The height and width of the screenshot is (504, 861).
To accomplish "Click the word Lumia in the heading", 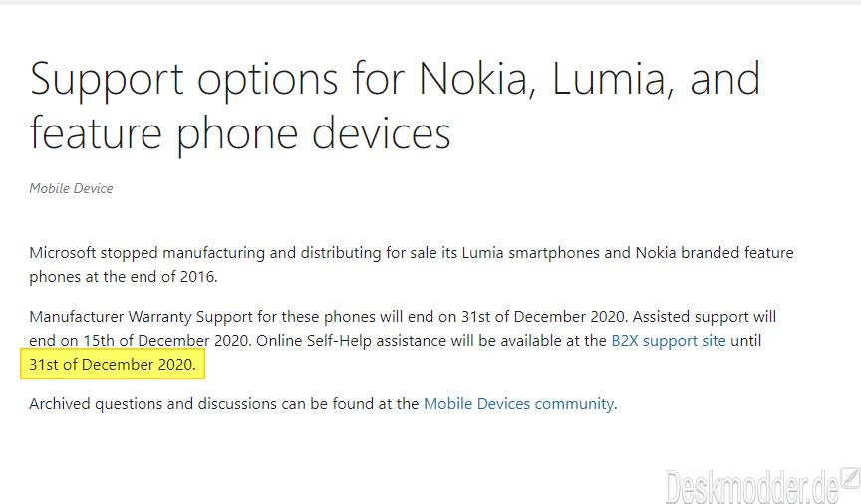I will (612, 78).
